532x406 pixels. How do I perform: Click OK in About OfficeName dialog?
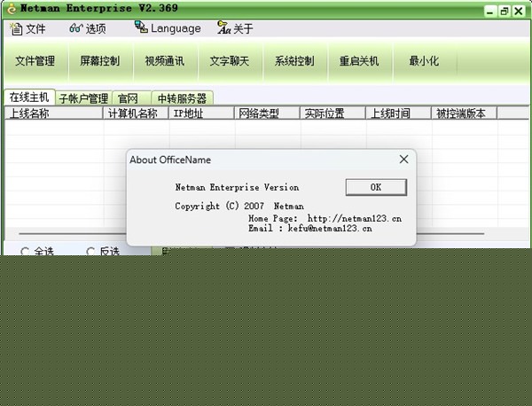pos(376,187)
